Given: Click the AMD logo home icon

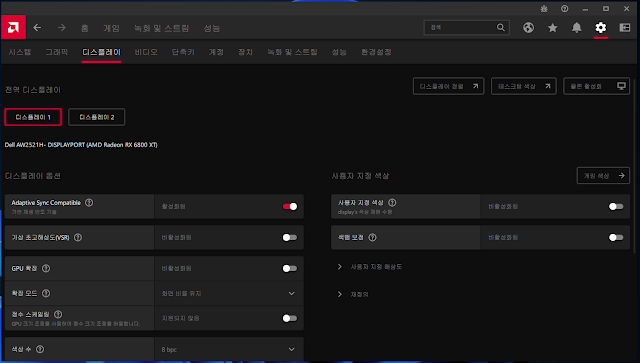Looking at the screenshot, I should (x=13, y=27).
